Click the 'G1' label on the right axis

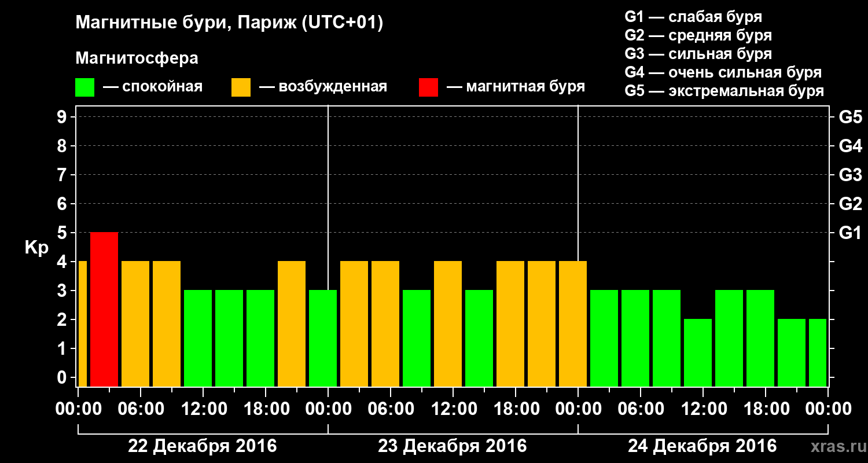(850, 233)
